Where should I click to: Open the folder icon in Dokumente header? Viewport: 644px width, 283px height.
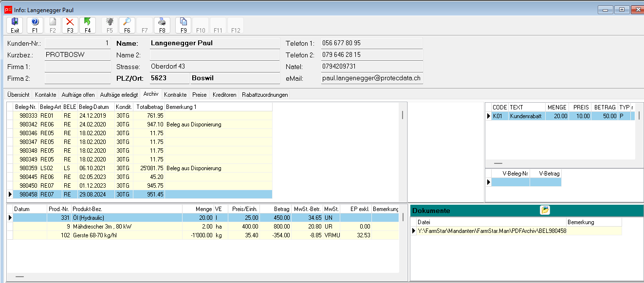point(545,210)
